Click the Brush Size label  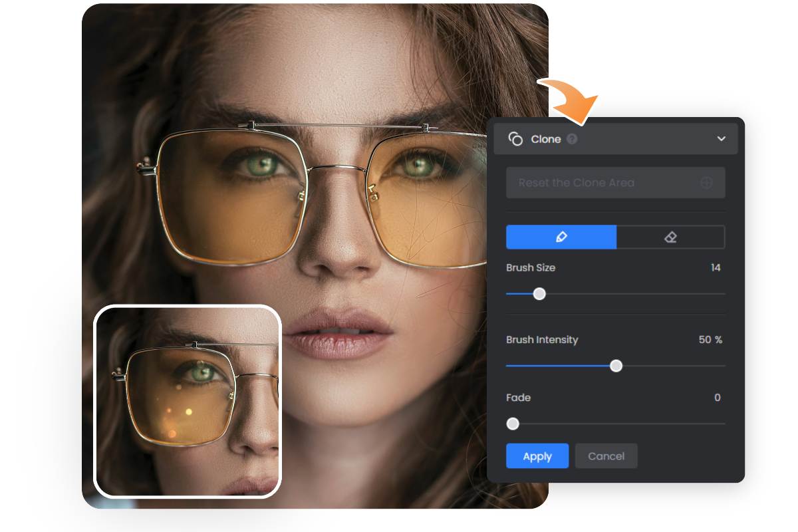[531, 267]
